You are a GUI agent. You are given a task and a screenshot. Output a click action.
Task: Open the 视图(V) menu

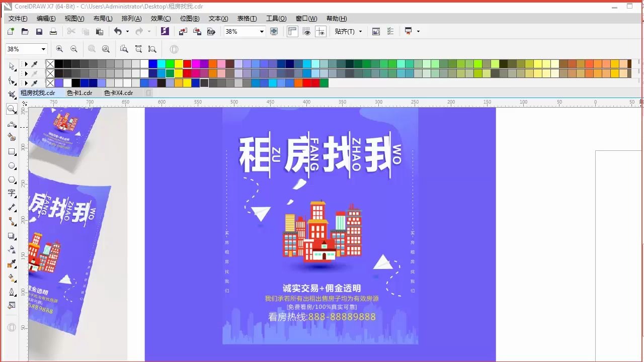[74, 19]
